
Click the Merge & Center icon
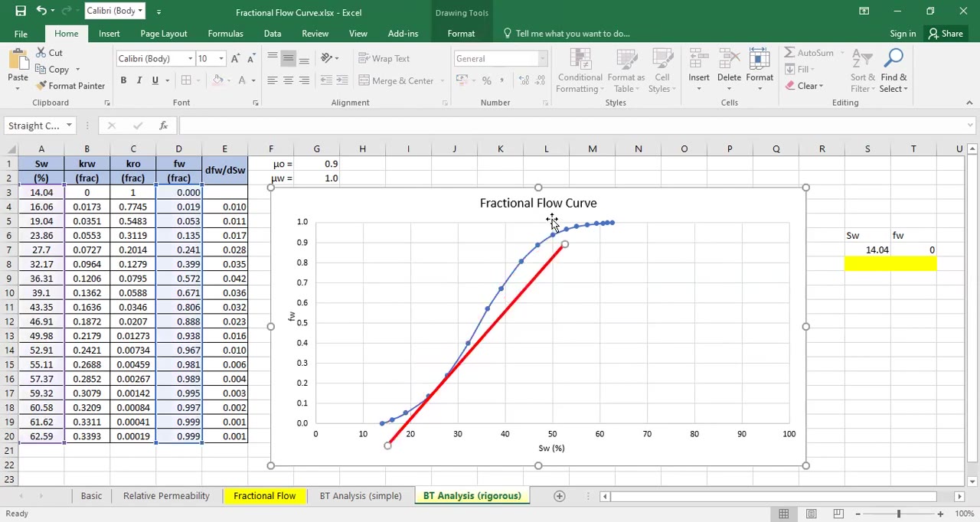[397, 80]
